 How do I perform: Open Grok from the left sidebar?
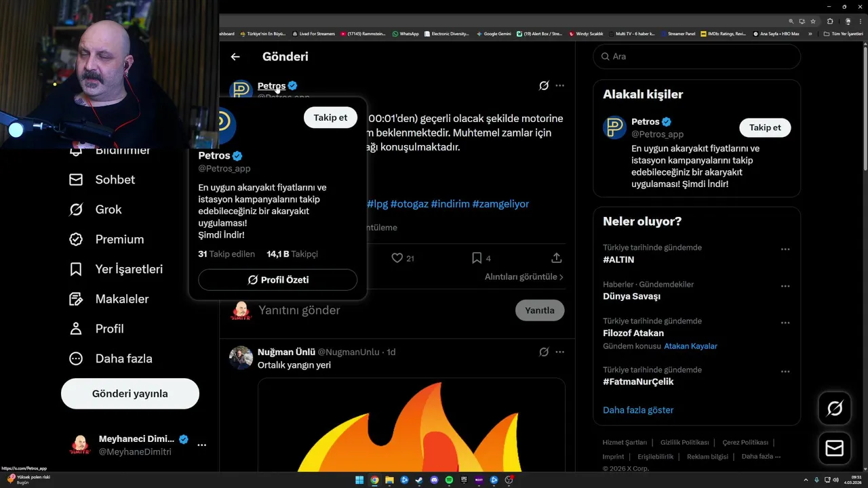(95, 209)
